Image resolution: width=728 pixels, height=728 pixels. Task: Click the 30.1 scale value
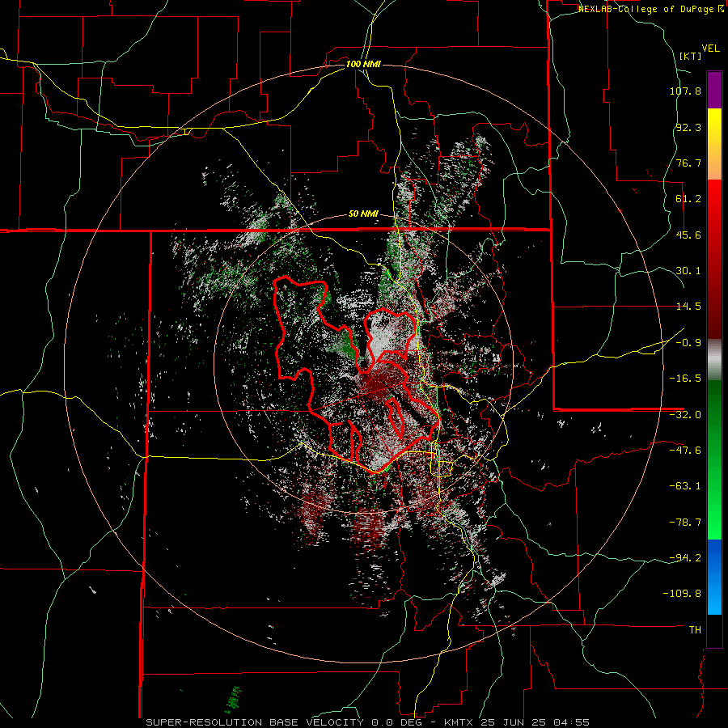(688, 271)
